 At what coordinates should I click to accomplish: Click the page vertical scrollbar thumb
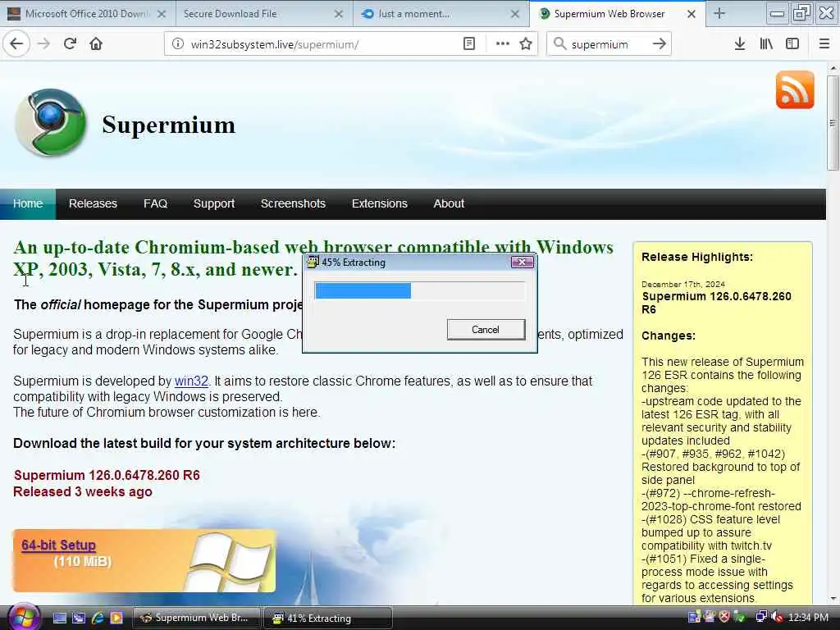click(833, 123)
